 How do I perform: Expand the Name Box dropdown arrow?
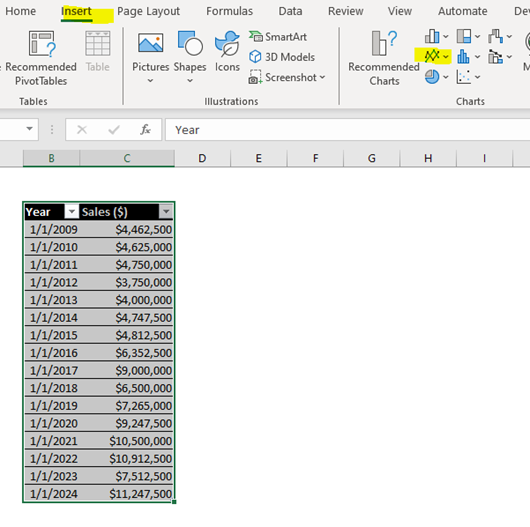pyautogui.click(x=29, y=129)
